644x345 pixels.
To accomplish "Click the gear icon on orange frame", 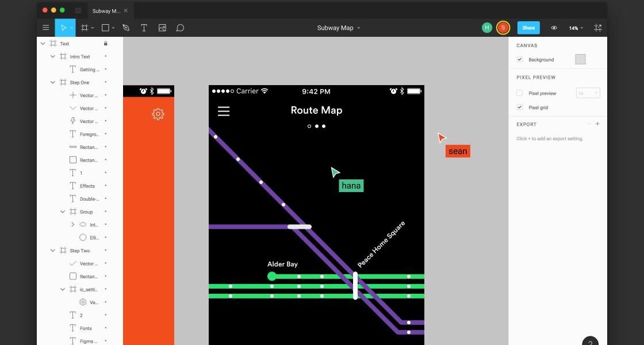I will (158, 114).
